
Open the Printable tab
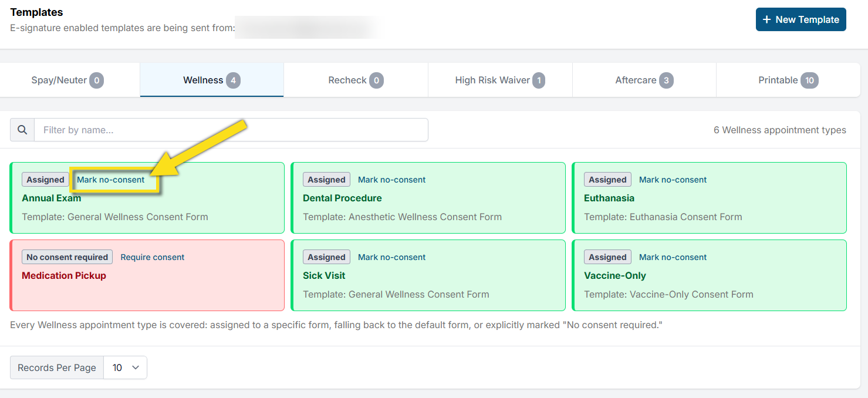click(788, 80)
